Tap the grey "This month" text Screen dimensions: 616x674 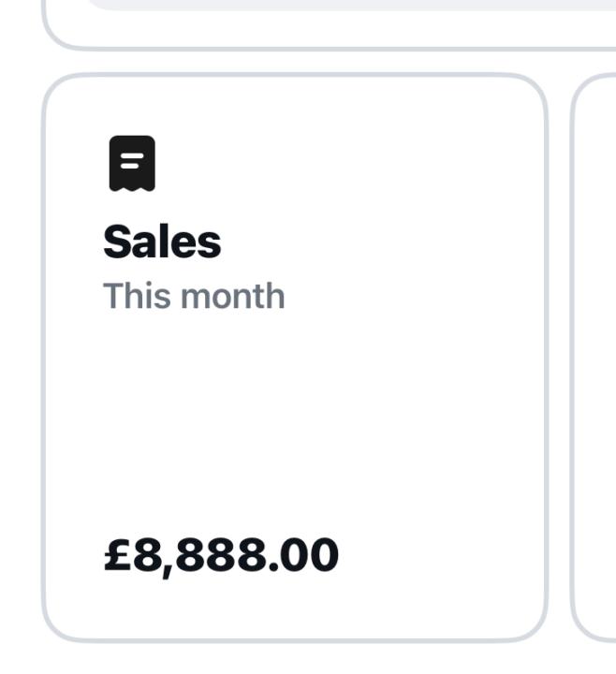point(194,296)
